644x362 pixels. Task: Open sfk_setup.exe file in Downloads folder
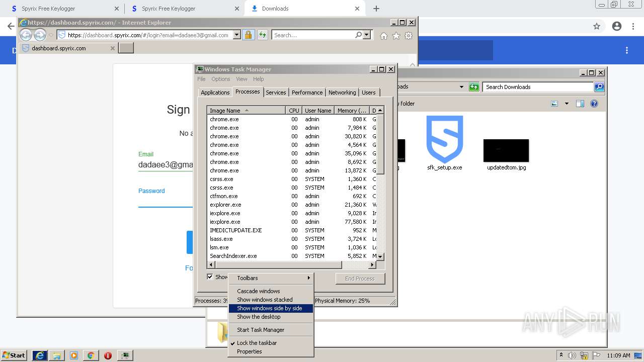click(445, 143)
